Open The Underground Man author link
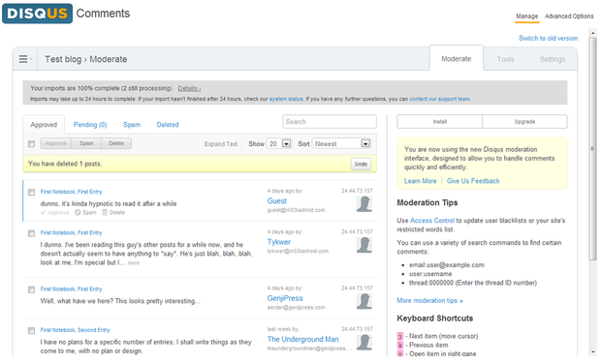This screenshot has height=364, width=601. [x=302, y=339]
